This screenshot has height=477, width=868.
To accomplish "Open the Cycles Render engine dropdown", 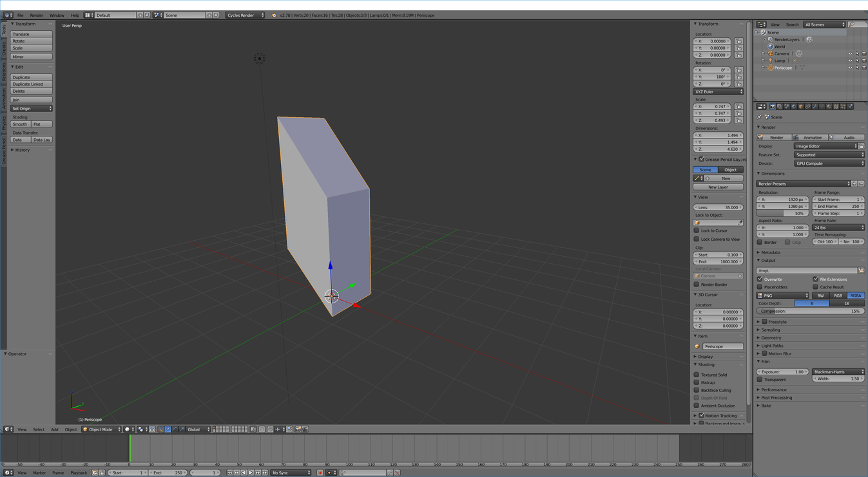I will point(246,15).
